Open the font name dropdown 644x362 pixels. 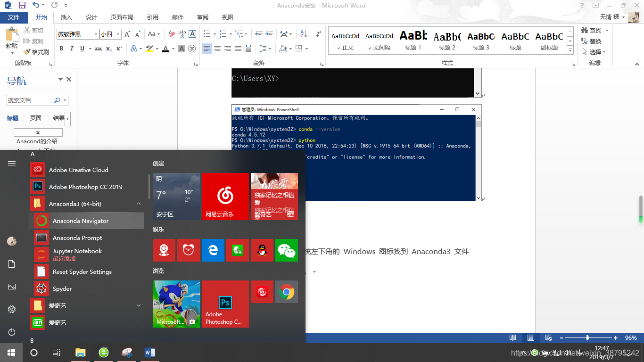[x=96, y=34]
